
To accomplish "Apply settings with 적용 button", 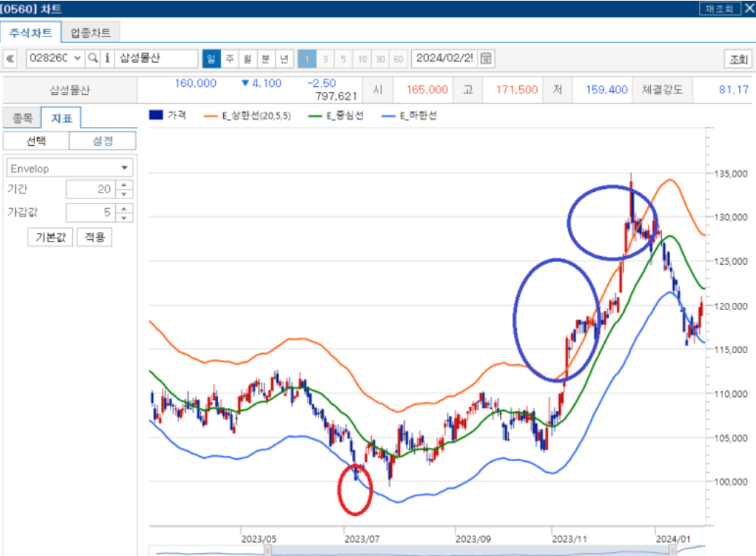I will click(95, 237).
